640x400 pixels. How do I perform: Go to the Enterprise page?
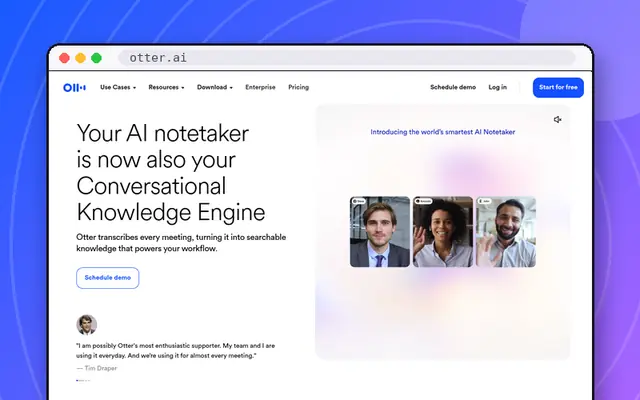pos(260,87)
